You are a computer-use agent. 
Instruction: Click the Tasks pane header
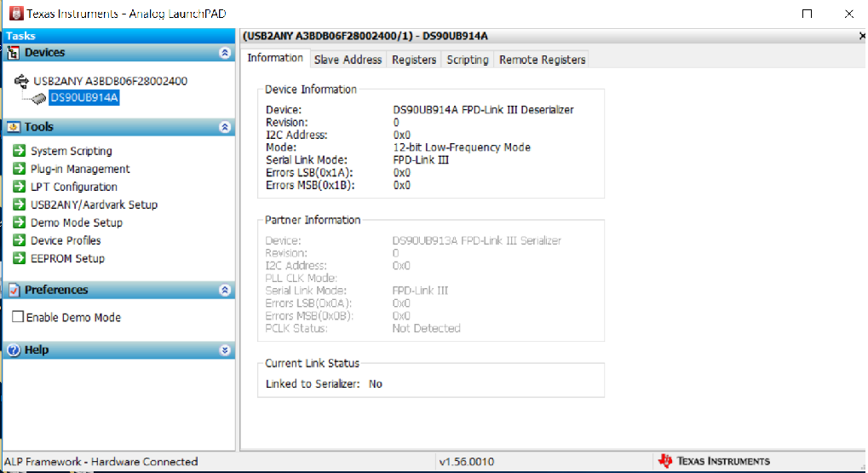pyautogui.click(x=119, y=36)
